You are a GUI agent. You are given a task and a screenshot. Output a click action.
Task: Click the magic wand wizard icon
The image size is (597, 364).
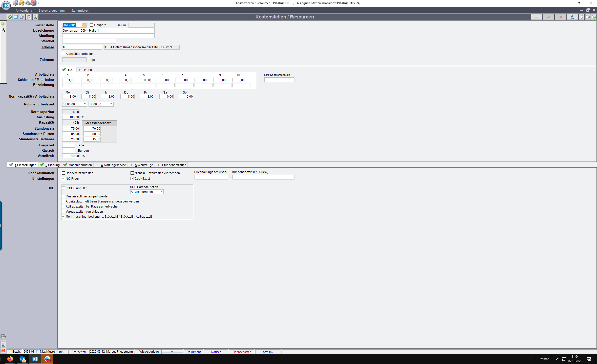(35, 17)
